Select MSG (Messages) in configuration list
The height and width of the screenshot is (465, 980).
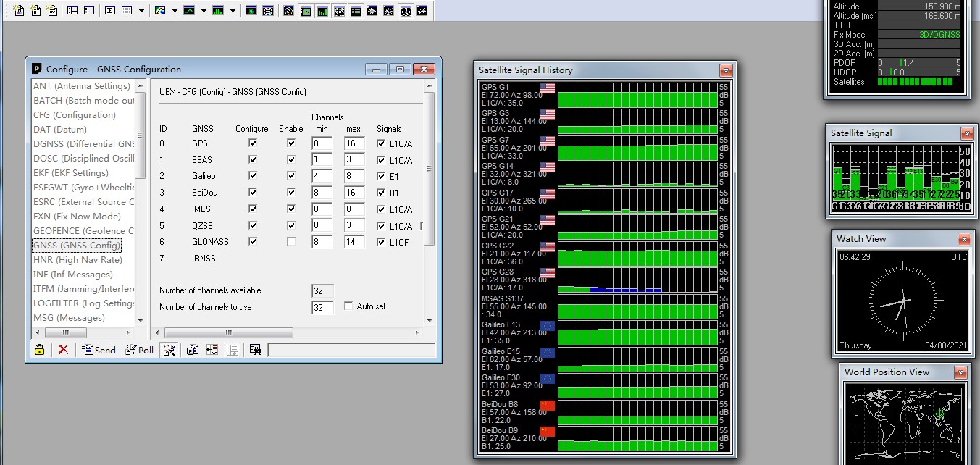click(69, 318)
